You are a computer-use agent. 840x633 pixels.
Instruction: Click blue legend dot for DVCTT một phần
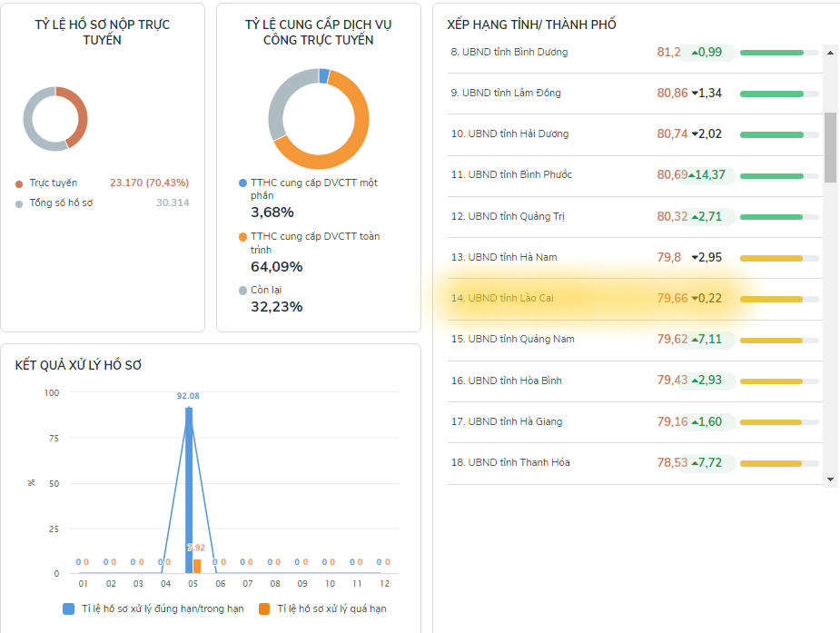[242, 183]
